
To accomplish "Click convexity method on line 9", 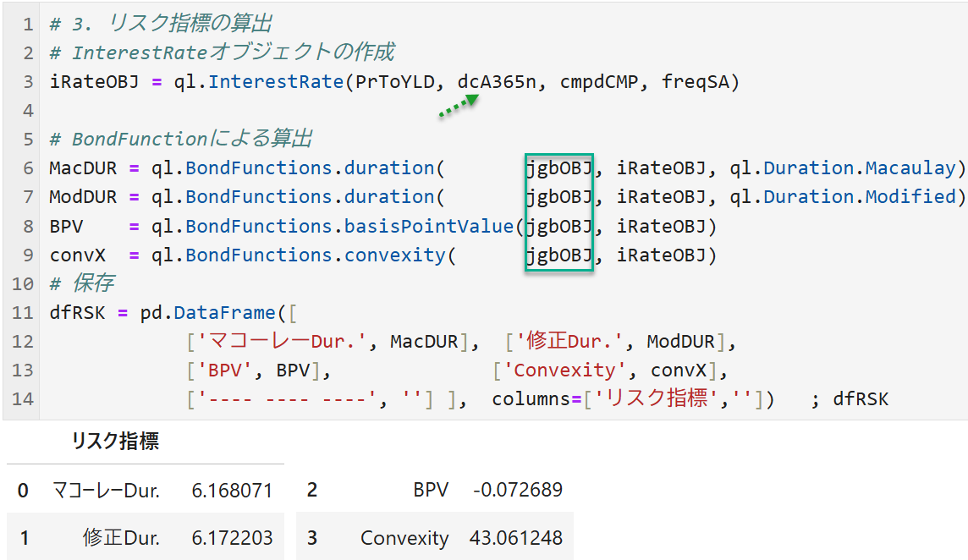I will point(394,255).
